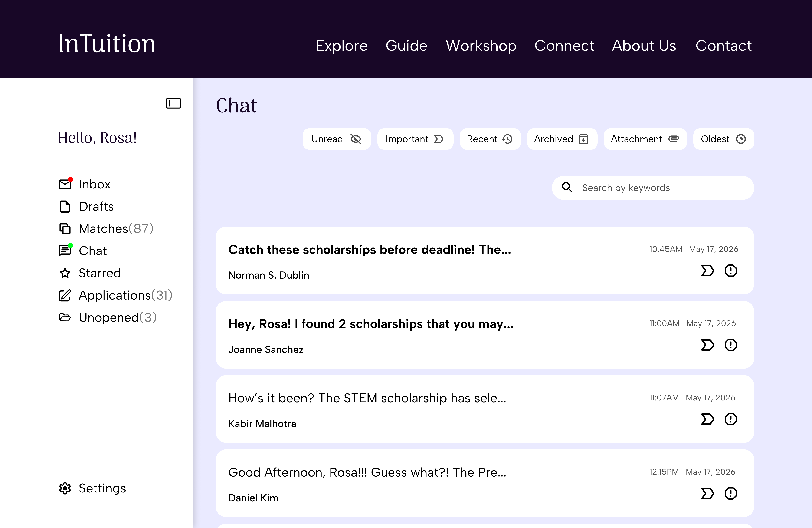Click the Matches copy icon
Image resolution: width=812 pixels, height=528 pixels.
pos(65,229)
